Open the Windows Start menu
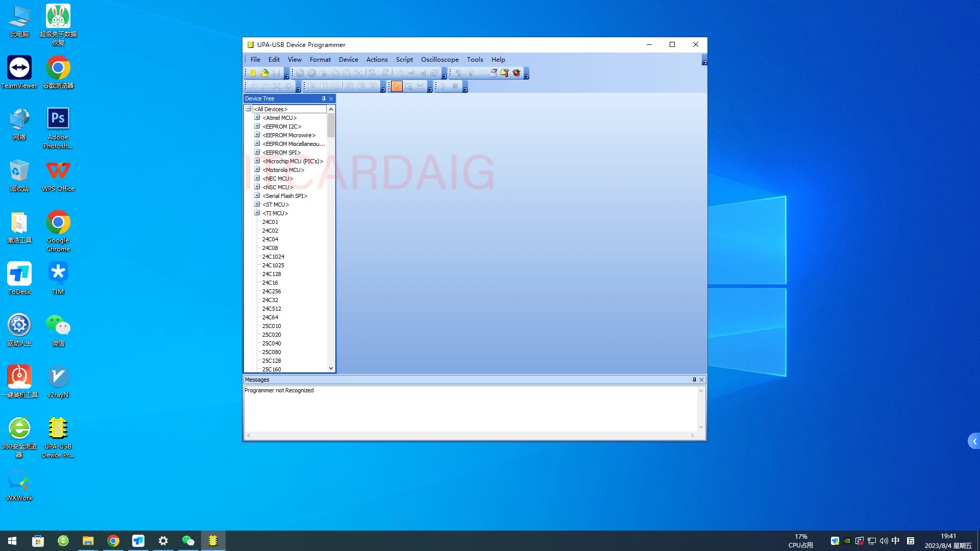Image resolution: width=980 pixels, height=551 pixels. [12, 541]
